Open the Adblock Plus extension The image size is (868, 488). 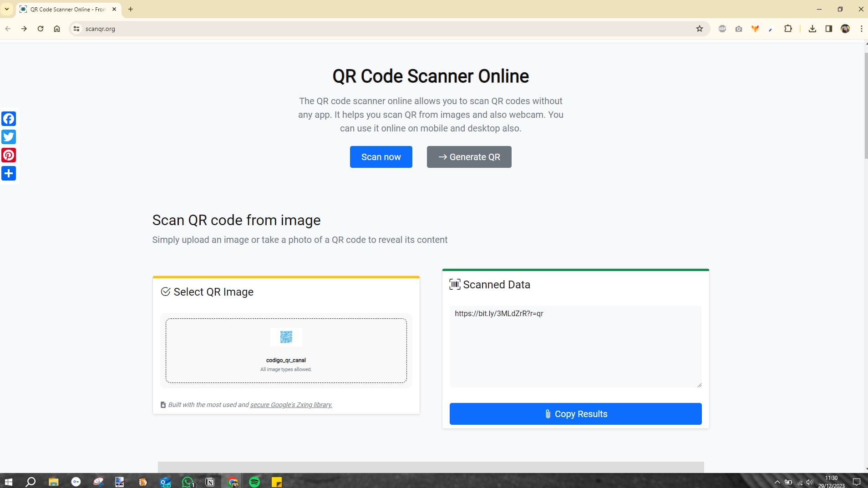pos(722,28)
